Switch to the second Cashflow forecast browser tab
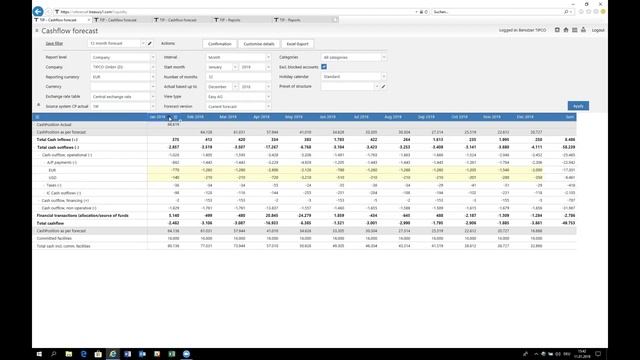The height and width of the screenshot is (360, 640). click(123, 20)
